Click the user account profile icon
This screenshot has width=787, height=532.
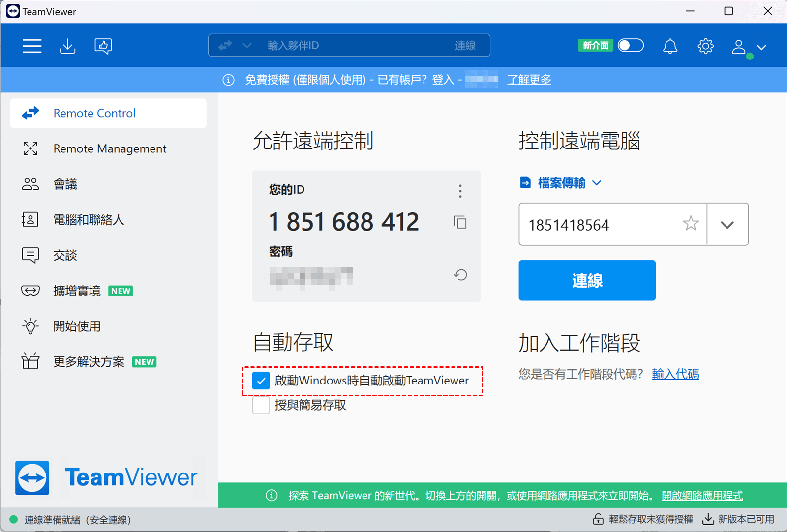[739, 47]
